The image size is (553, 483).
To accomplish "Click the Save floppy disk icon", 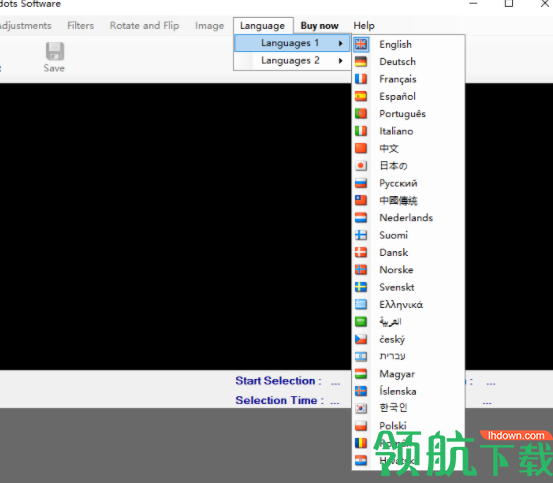I will coord(55,51).
